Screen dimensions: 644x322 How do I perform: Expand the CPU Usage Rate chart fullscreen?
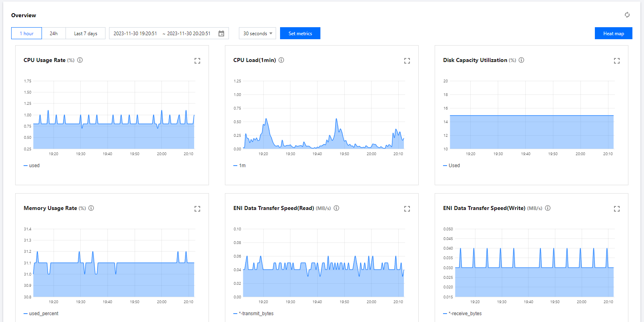197,61
